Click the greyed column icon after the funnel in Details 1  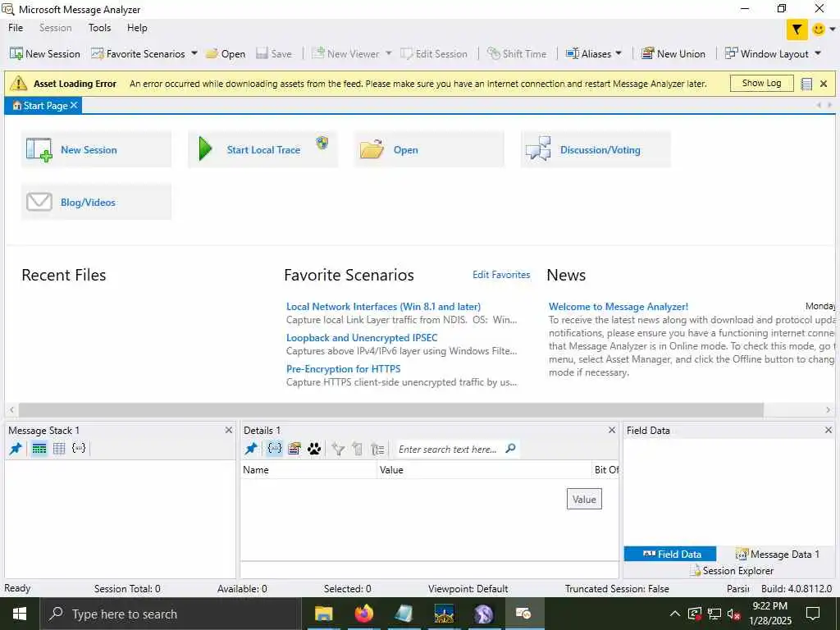pos(358,449)
